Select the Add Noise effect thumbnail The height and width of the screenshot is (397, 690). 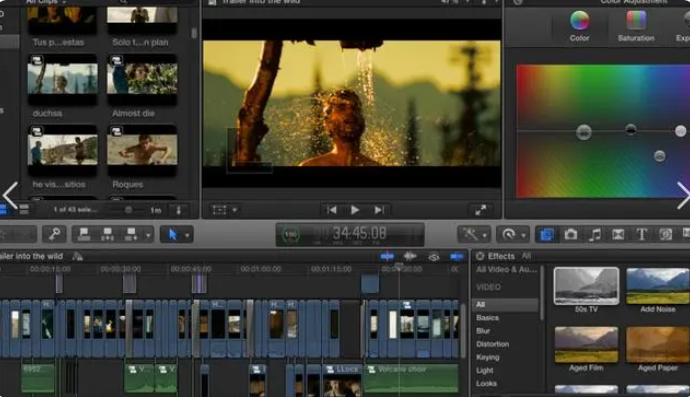point(657,286)
